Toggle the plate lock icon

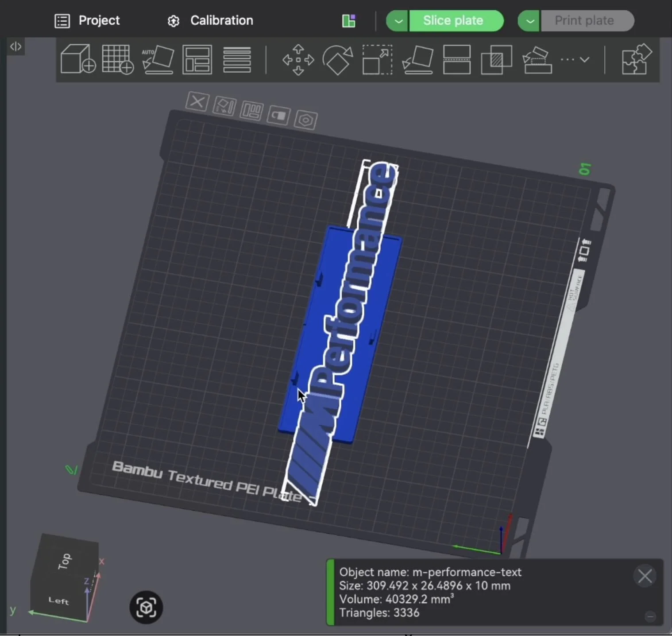(278, 116)
